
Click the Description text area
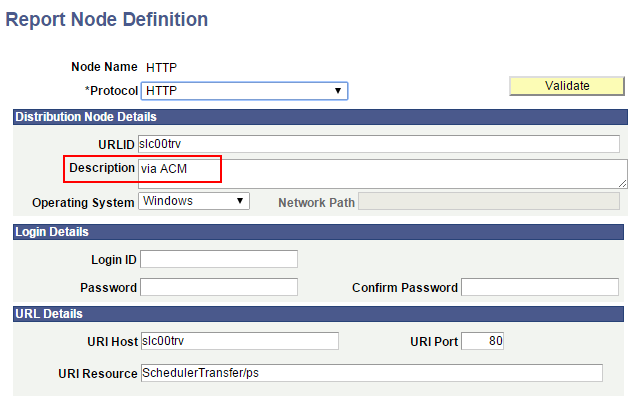[x=383, y=174]
